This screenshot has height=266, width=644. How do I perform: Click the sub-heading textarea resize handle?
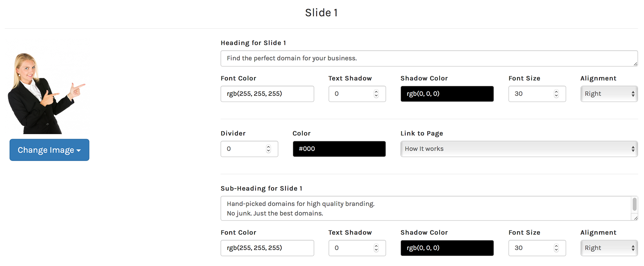tap(635, 218)
